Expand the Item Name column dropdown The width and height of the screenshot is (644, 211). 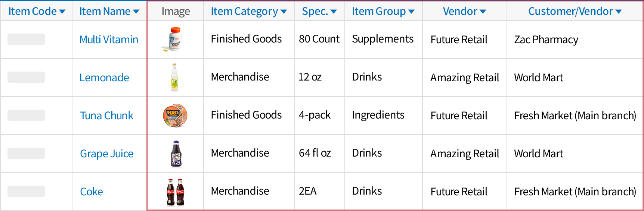click(x=136, y=12)
